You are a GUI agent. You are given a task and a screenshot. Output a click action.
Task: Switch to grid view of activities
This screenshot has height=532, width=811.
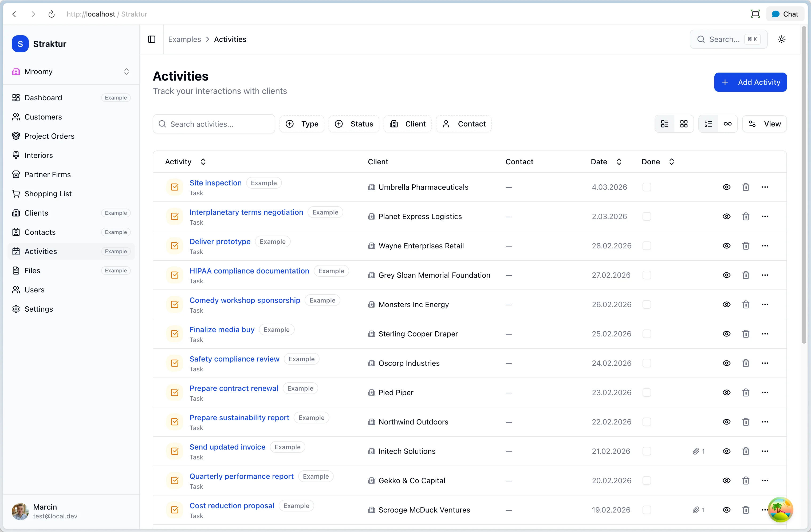pyautogui.click(x=684, y=124)
